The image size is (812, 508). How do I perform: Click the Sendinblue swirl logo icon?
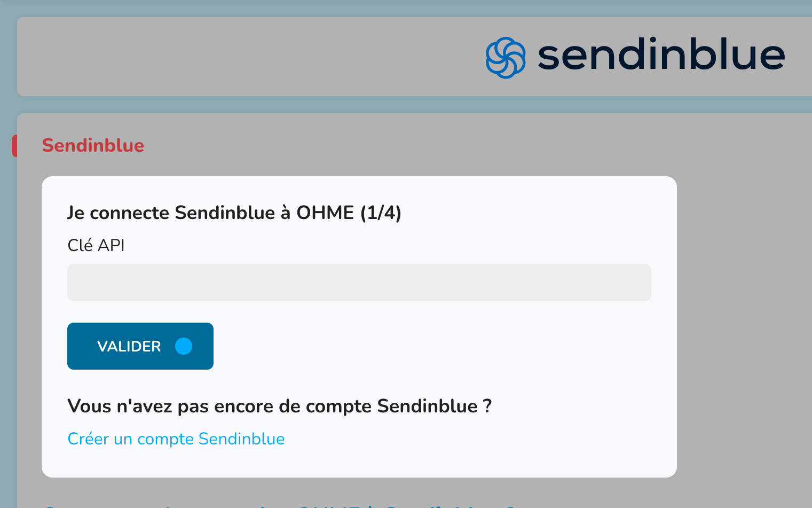pyautogui.click(x=505, y=57)
